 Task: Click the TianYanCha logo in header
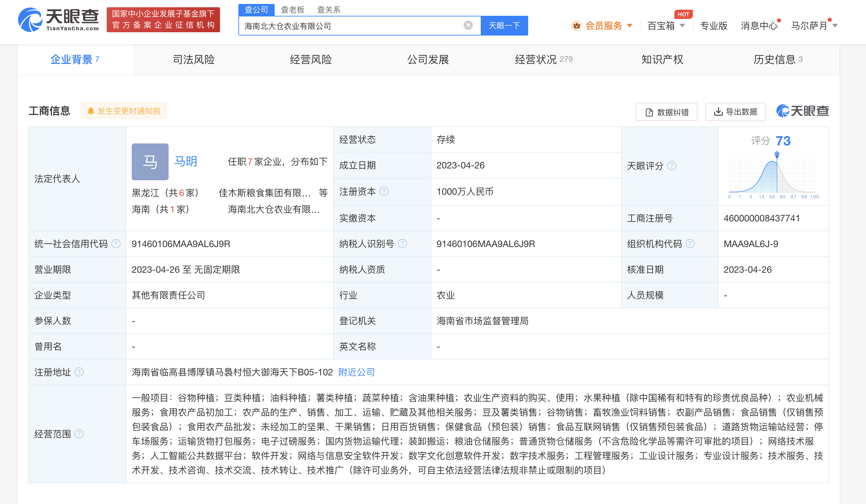click(58, 19)
